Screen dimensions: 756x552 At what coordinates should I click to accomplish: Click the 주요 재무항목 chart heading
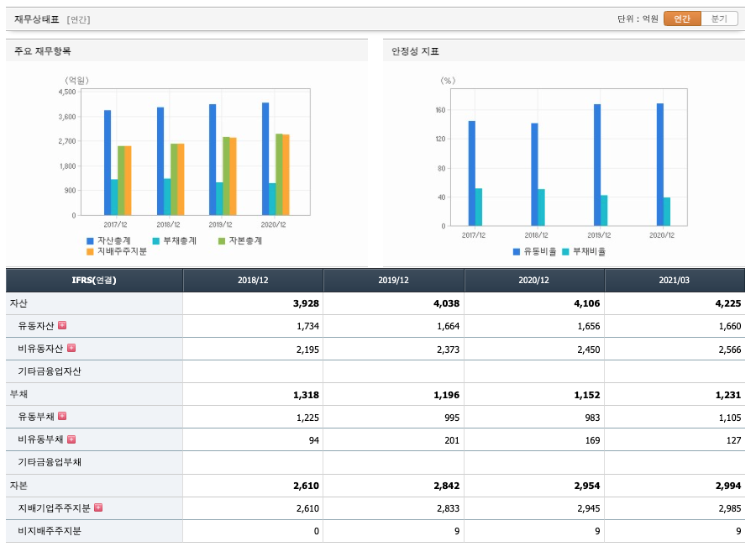point(43,51)
